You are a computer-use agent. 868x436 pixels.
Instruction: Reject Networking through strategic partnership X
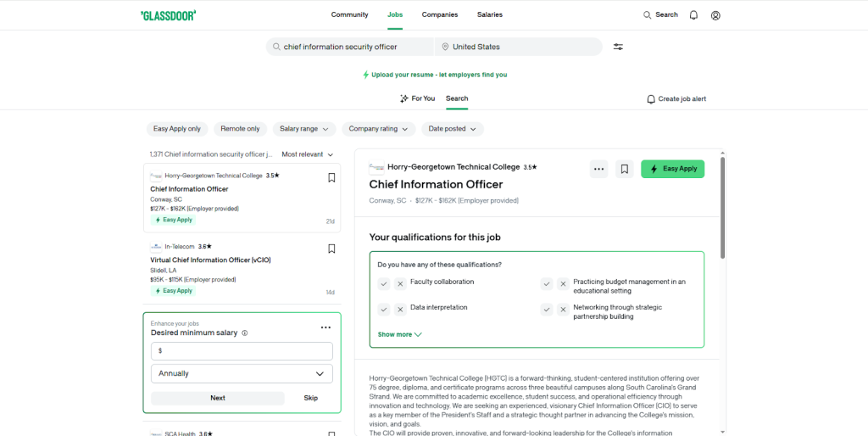[563, 310]
